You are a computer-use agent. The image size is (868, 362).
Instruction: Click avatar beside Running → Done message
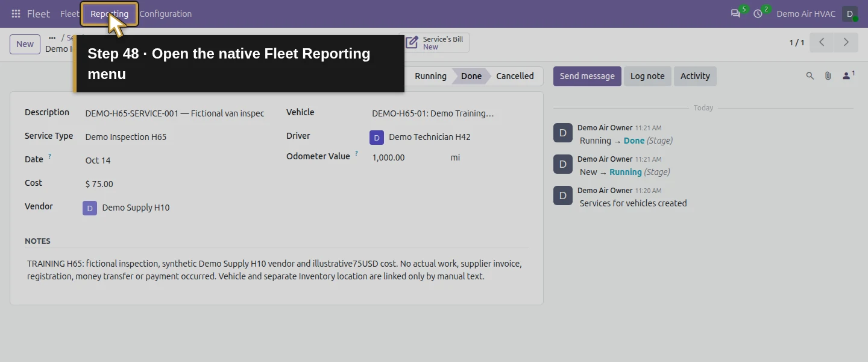point(563,133)
